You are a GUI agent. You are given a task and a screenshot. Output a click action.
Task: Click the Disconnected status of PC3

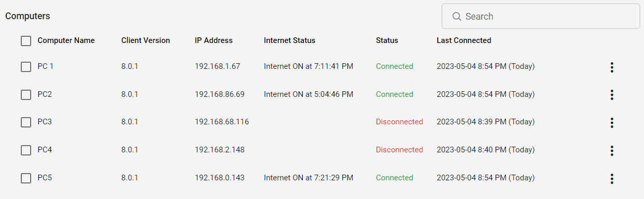399,122
